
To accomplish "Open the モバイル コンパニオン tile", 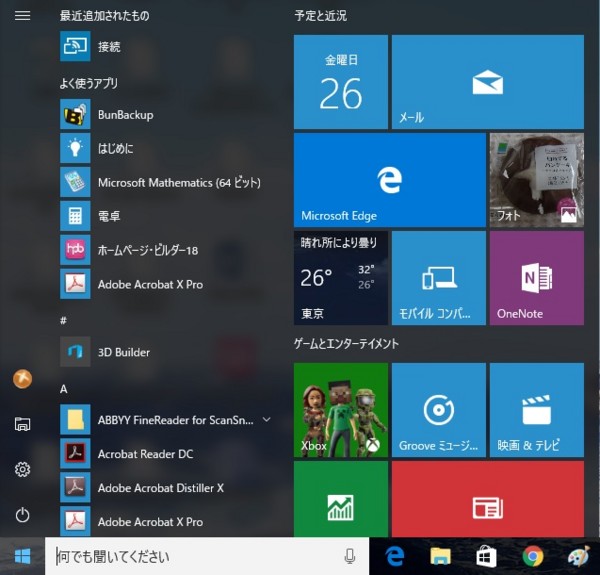I will [x=439, y=278].
